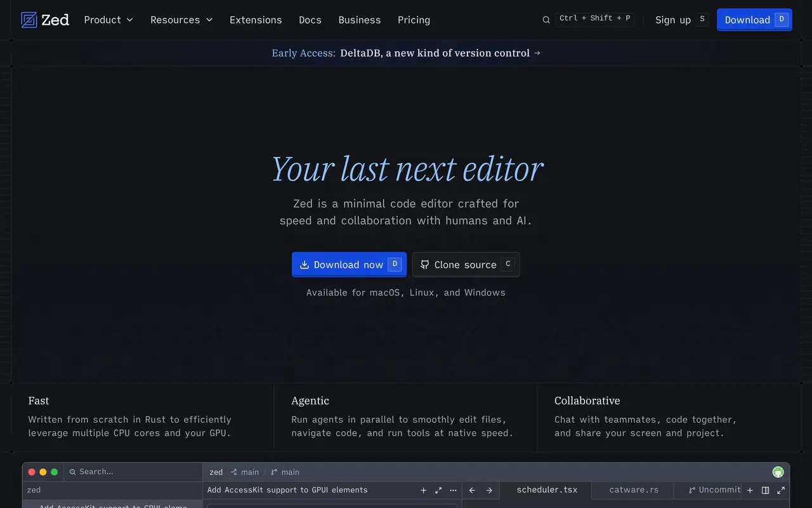Click the maximize pane icon right of tabs

click(x=781, y=490)
